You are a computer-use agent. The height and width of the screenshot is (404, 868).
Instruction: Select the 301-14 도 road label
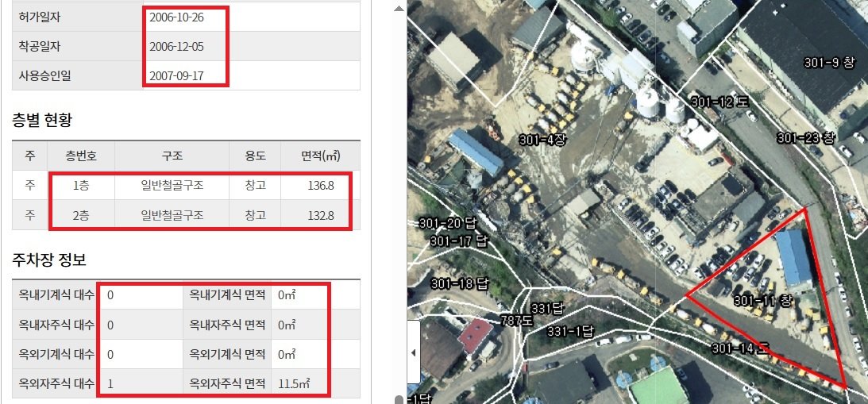[741, 348]
